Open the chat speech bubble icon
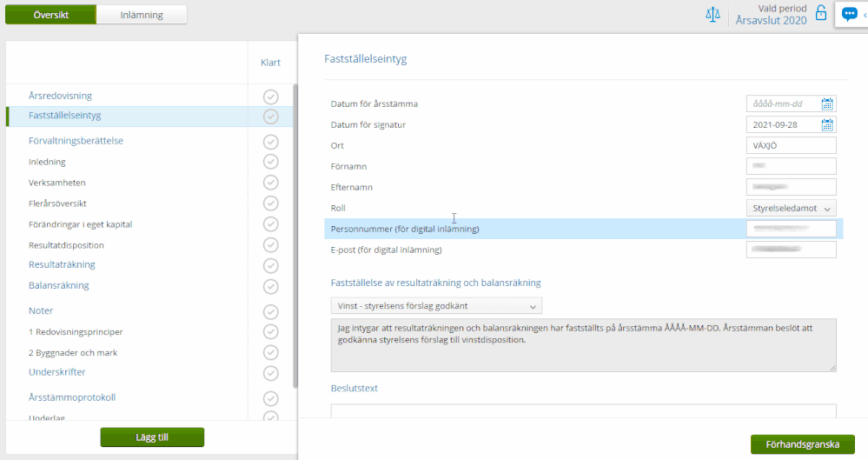This screenshot has height=460, width=868. tap(851, 15)
